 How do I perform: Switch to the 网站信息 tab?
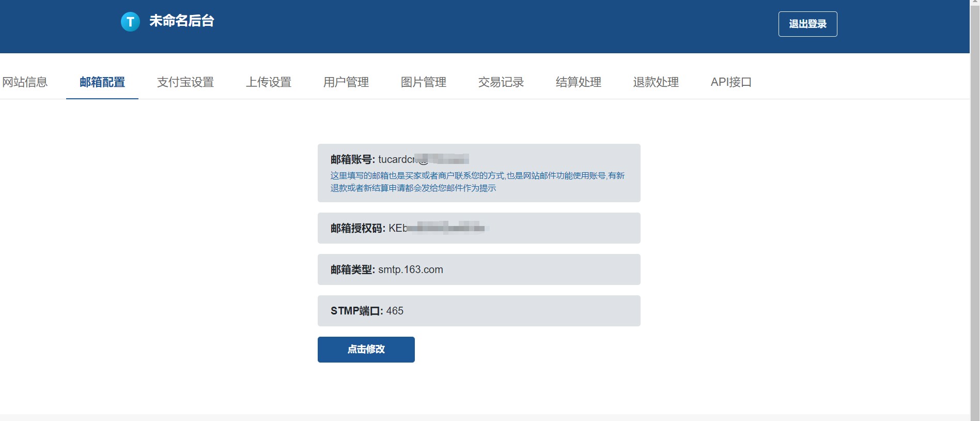pos(25,82)
